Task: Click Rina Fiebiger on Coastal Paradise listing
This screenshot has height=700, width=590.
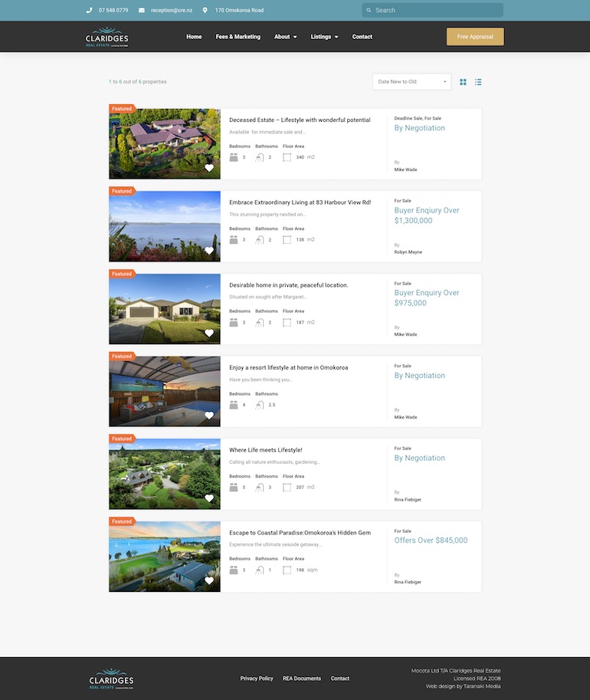Action: click(408, 582)
